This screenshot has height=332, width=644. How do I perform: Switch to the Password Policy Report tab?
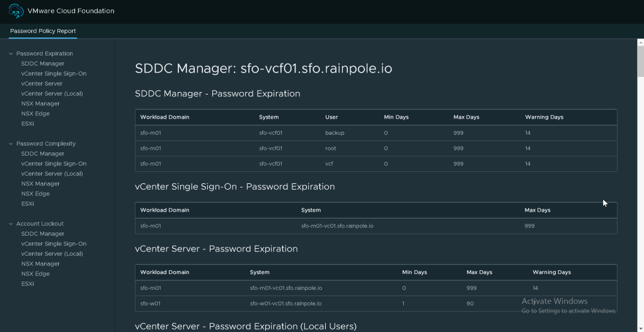[x=43, y=31]
